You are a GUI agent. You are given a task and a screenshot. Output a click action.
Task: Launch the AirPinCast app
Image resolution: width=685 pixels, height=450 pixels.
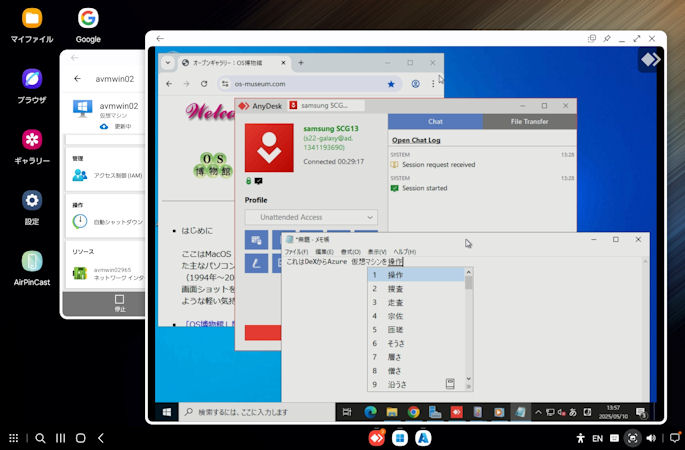32,269
